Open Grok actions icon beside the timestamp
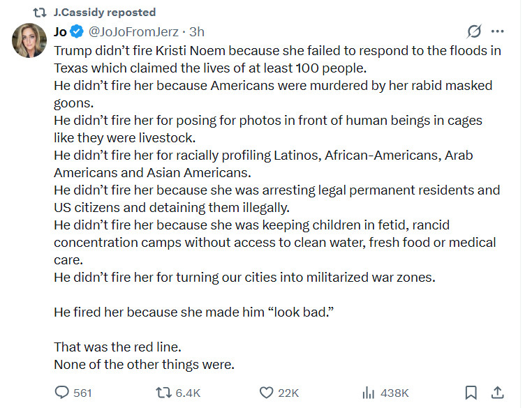 point(474,31)
